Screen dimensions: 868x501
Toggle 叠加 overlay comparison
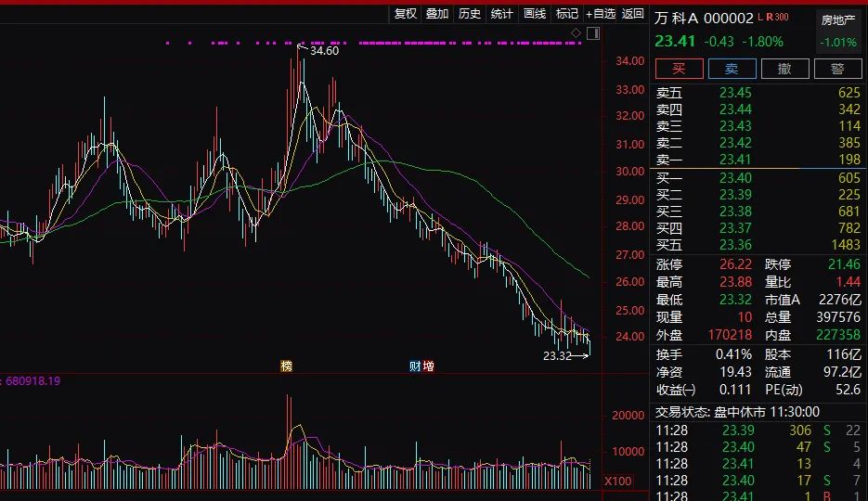point(437,13)
